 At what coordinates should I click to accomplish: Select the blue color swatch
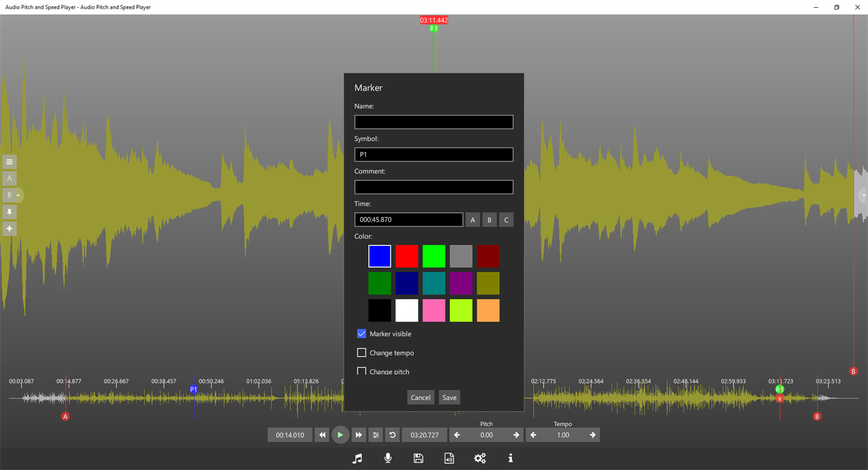[380, 256]
